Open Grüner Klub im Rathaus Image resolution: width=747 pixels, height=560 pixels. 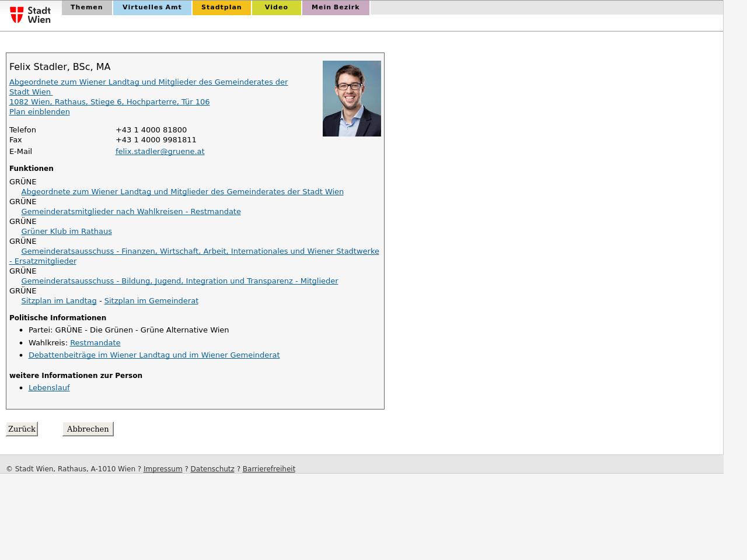tap(67, 231)
